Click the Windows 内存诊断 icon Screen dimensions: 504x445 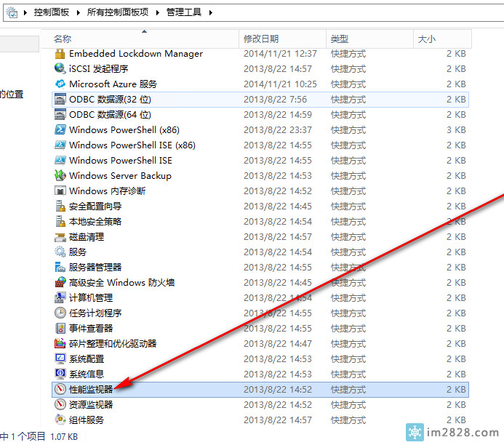[x=60, y=191]
